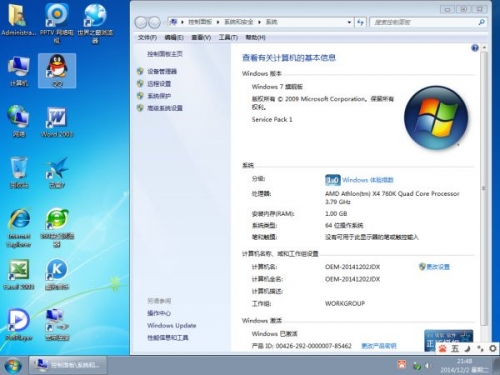Open the Windows Experience Index 1.0 badge
Image resolution: width=500 pixels, height=375 pixels.
(332, 180)
